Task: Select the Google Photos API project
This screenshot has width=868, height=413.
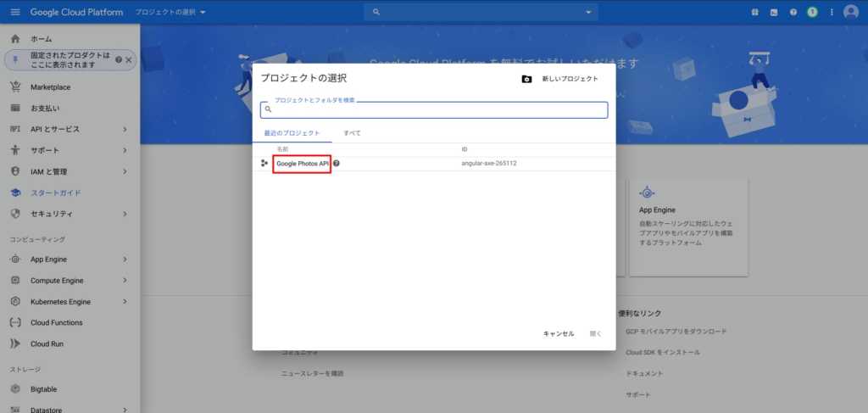Action: tap(302, 163)
